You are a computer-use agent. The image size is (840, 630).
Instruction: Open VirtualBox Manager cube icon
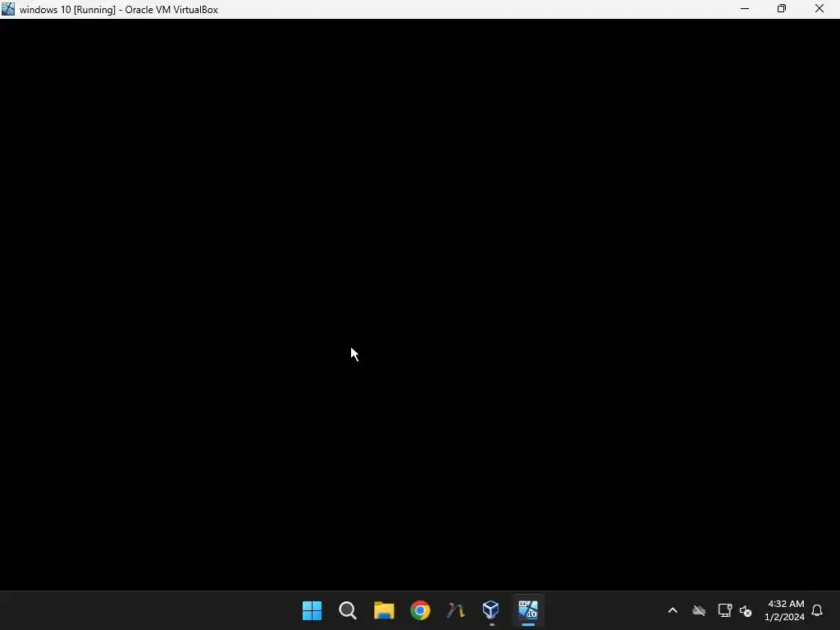point(491,609)
